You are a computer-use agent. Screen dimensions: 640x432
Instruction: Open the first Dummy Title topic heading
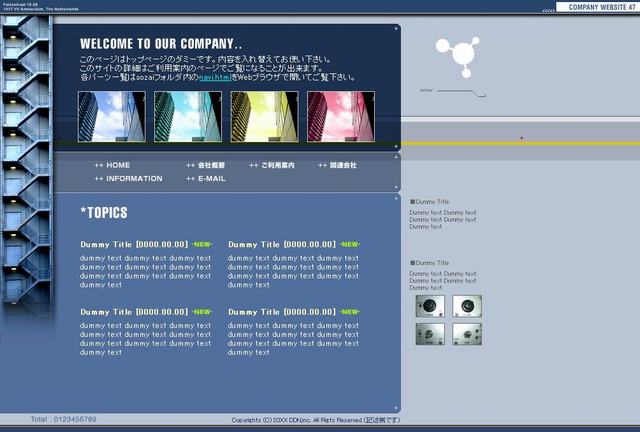[134, 245]
